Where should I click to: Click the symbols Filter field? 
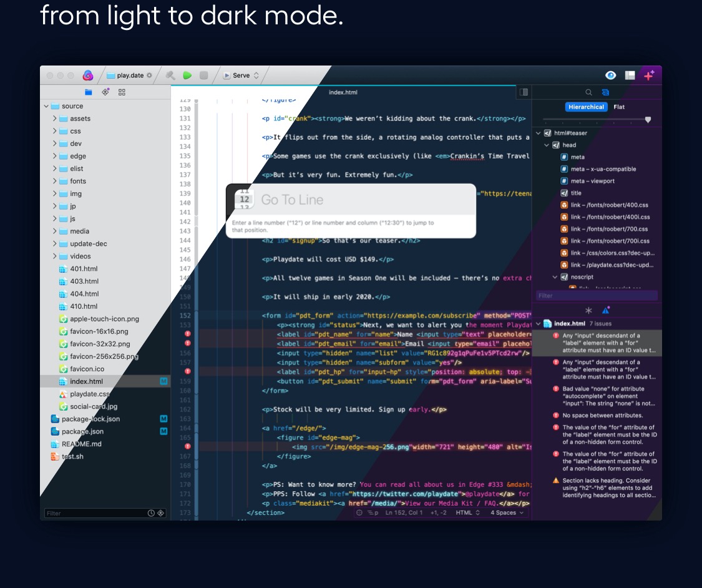tap(597, 296)
